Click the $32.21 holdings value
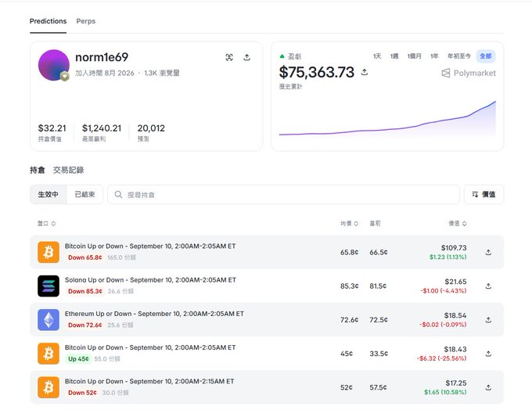Image resolution: width=532 pixels, height=410 pixels. point(52,128)
